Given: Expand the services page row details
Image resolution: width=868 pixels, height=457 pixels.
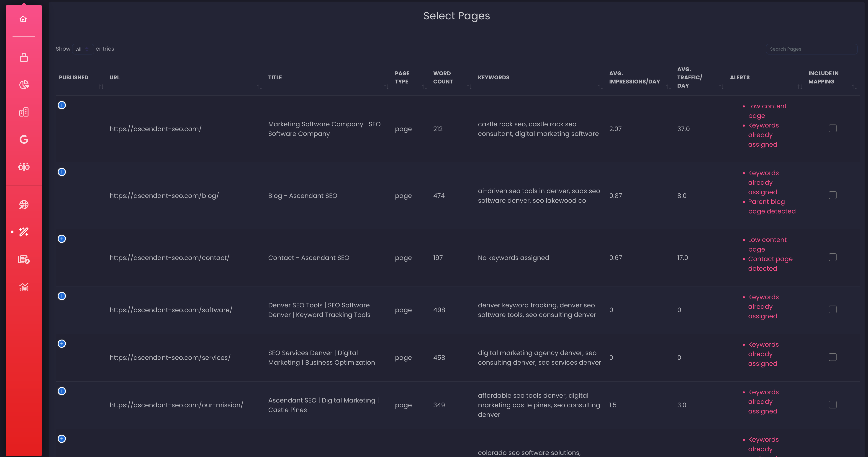Looking at the screenshot, I should (62, 344).
